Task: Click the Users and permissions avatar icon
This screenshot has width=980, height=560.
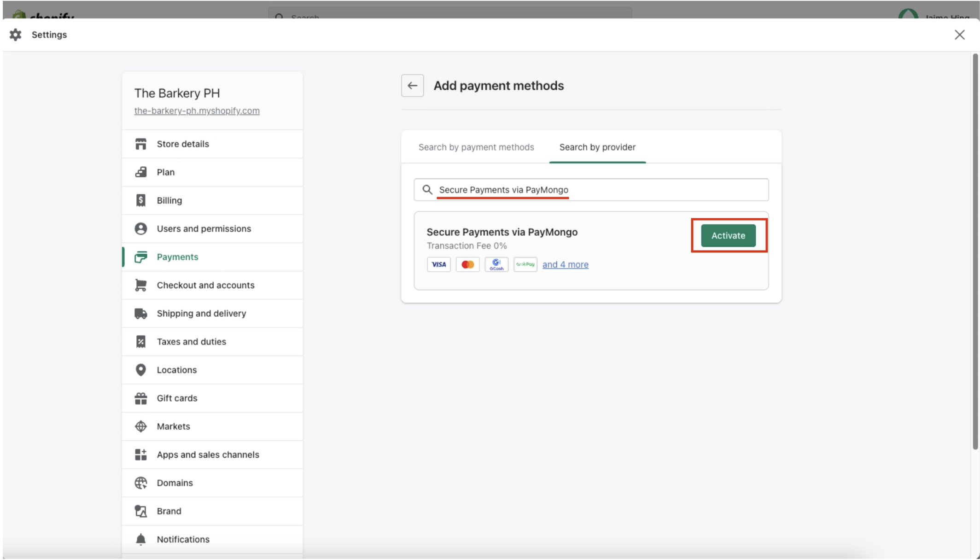Action: tap(140, 229)
